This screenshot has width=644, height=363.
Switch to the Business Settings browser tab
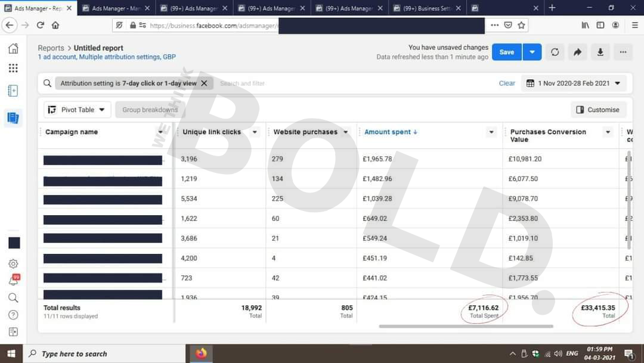pyautogui.click(x=426, y=8)
